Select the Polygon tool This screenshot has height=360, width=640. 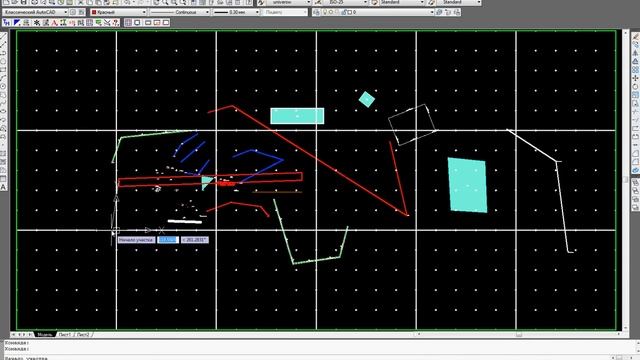click(x=3, y=61)
